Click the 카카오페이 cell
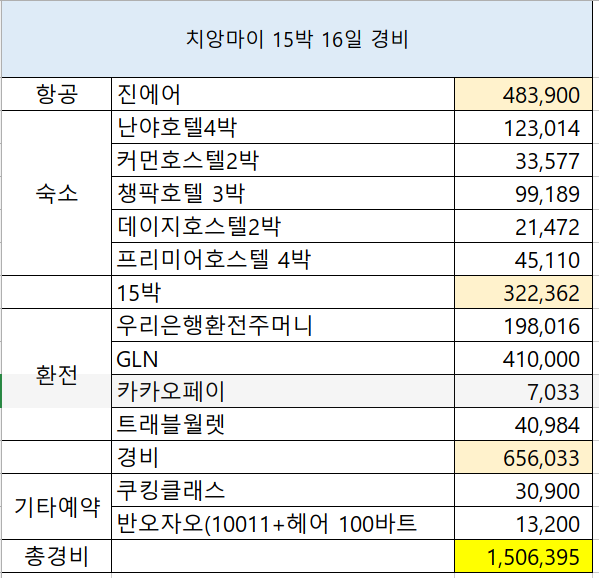This screenshot has height=578, width=599. pyautogui.click(x=283, y=391)
